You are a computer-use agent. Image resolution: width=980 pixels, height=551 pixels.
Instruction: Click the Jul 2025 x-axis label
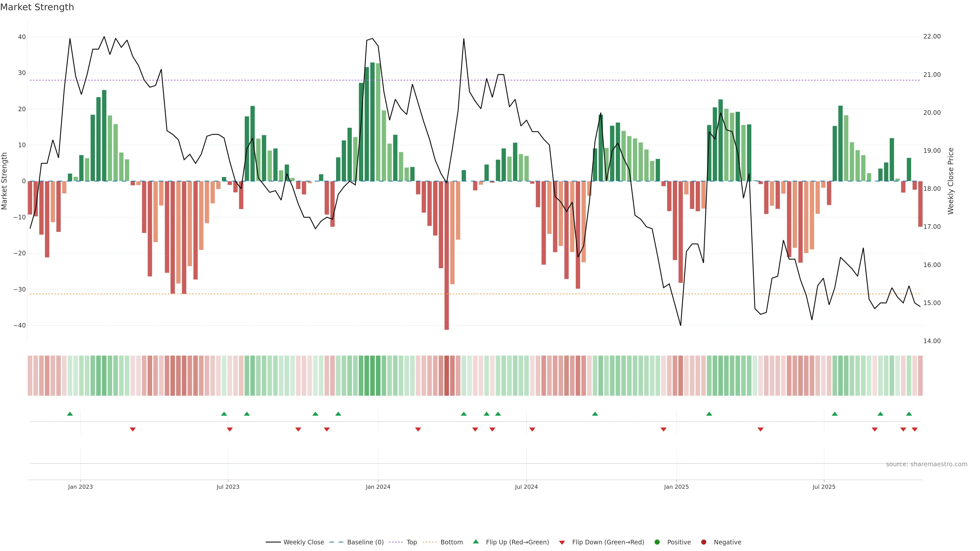pyautogui.click(x=824, y=487)
